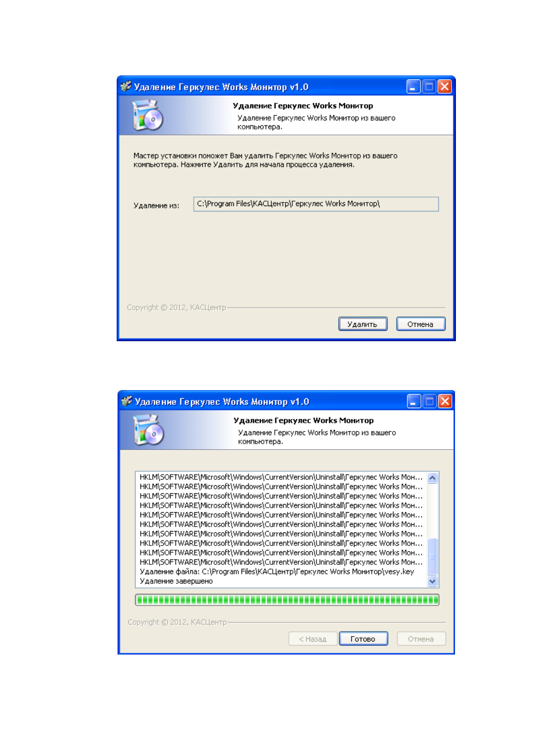This screenshot has width=534, height=756.
Task: Select the log line about vesy.key file
Action: (277, 571)
